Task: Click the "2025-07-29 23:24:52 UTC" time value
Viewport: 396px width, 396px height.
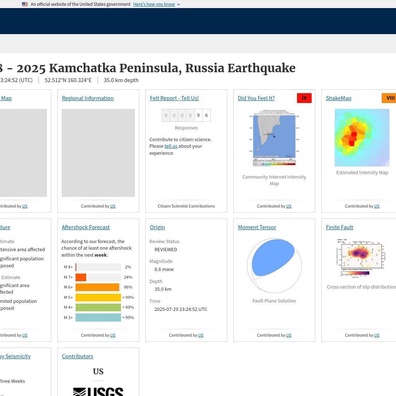Action: (180, 309)
